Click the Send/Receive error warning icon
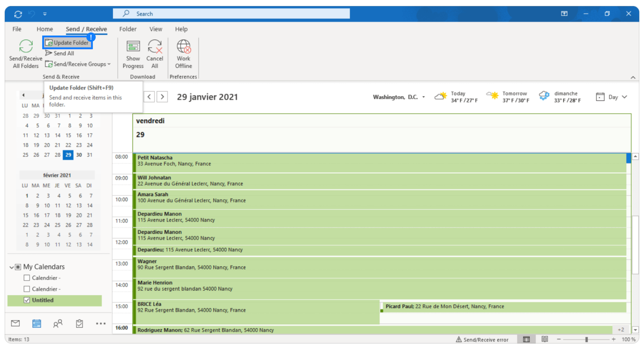This screenshot has width=644, height=349. (459, 339)
